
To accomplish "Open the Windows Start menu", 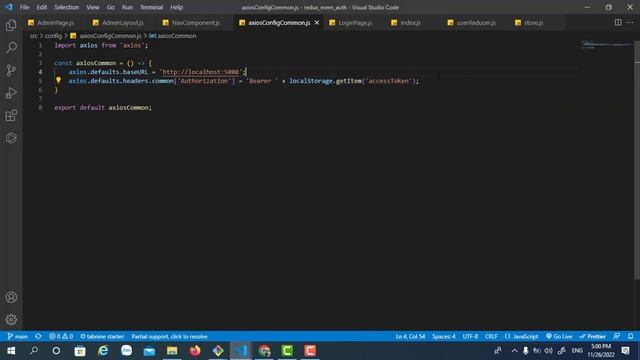I will click(x=11, y=351).
